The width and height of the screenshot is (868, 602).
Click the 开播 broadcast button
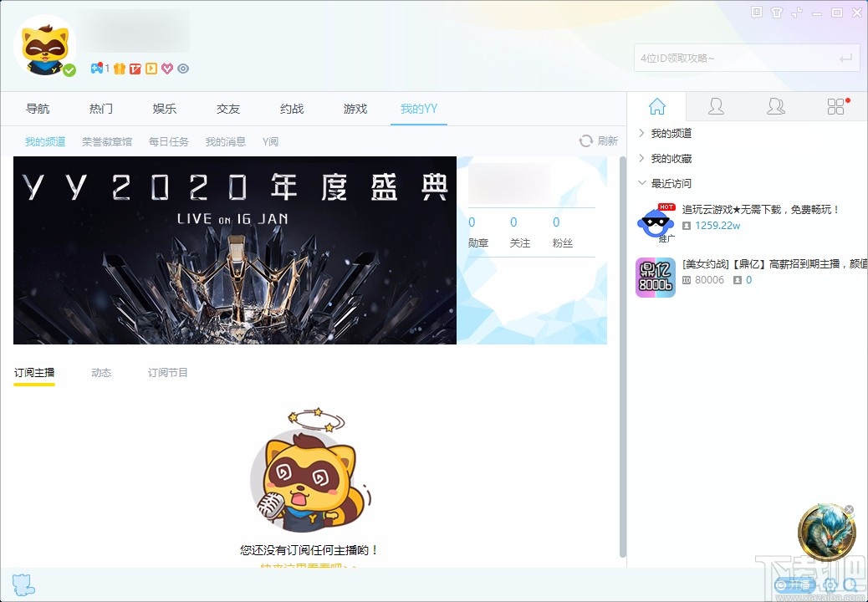[x=795, y=584]
